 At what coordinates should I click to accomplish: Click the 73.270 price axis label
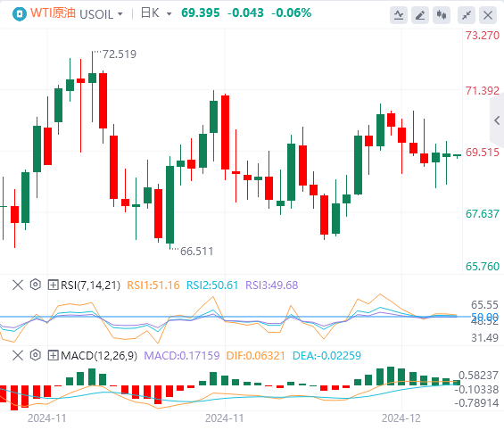[483, 36]
